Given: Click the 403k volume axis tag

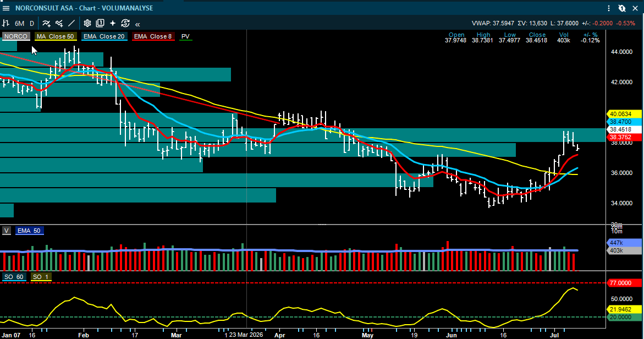Looking at the screenshot, I should pos(624,250).
